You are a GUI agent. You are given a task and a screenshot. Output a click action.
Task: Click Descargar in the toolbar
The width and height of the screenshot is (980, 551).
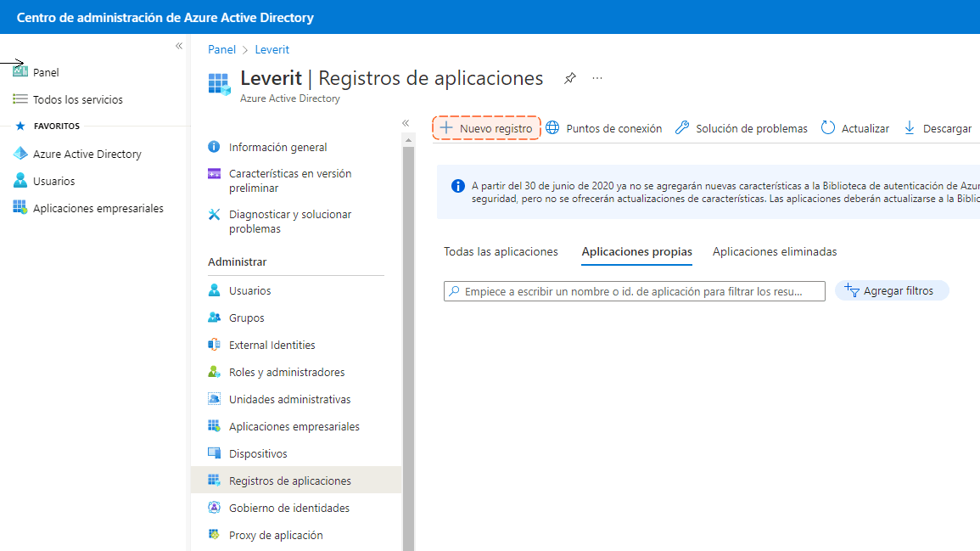click(938, 128)
